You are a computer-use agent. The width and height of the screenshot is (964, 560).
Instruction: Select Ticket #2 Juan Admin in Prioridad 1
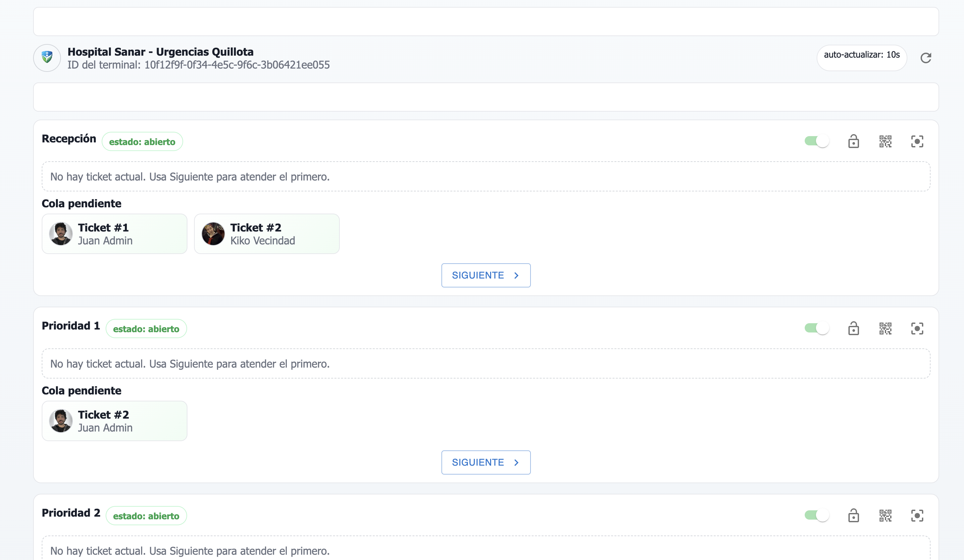[x=114, y=421]
